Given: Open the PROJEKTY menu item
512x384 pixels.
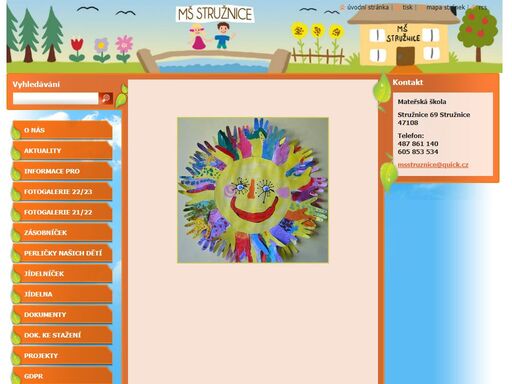Looking at the screenshot, I should 62,356.
